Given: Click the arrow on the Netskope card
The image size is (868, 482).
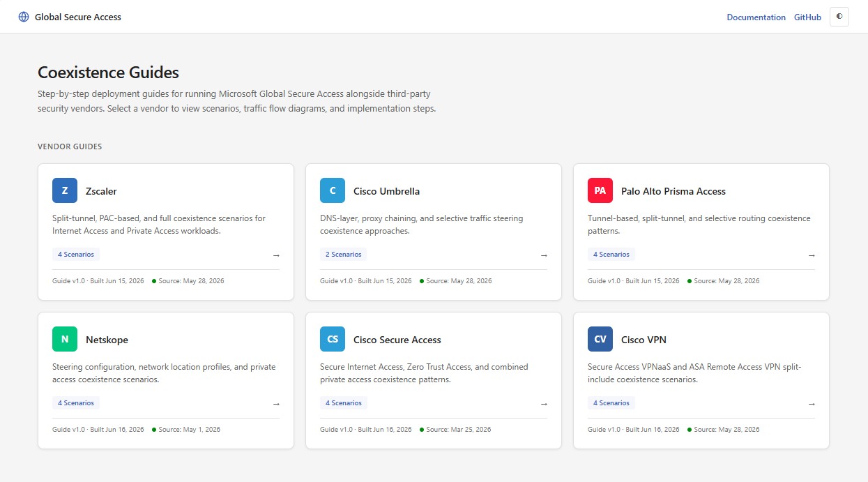Looking at the screenshot, I should click(x=276, y=404).
